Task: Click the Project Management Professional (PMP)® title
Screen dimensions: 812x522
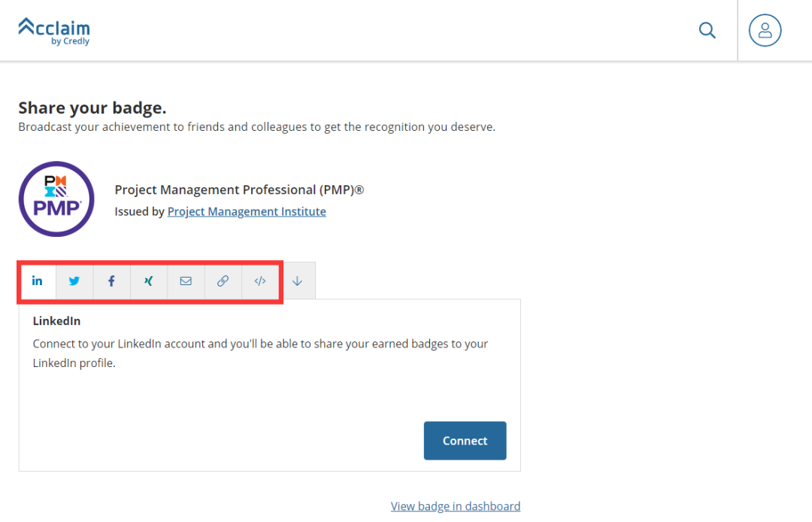Action: coord(239,190)
